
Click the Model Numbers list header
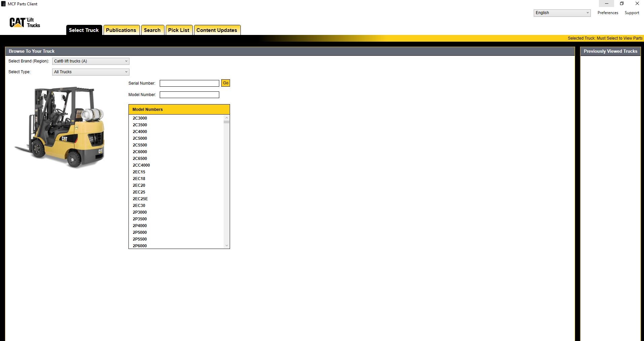179,110
